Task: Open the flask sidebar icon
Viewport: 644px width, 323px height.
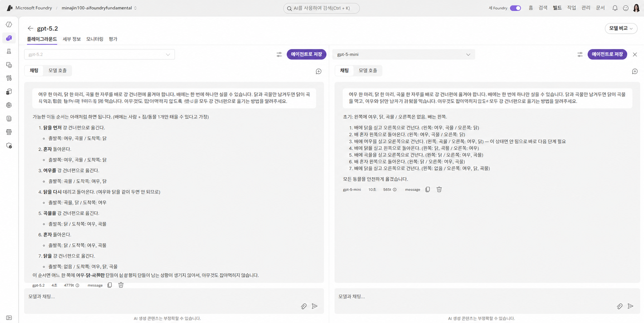Action: [9, 52]
